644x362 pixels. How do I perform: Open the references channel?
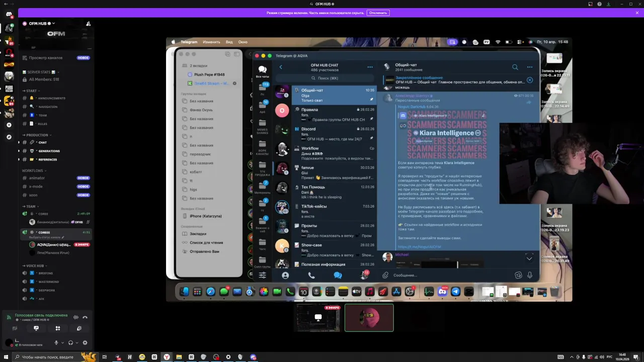55,159
